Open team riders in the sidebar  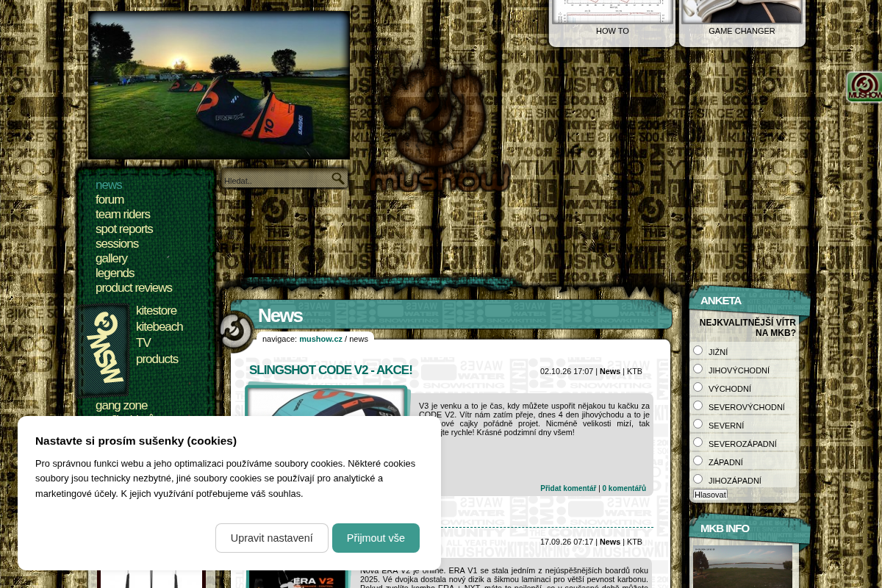coord(123,215)
